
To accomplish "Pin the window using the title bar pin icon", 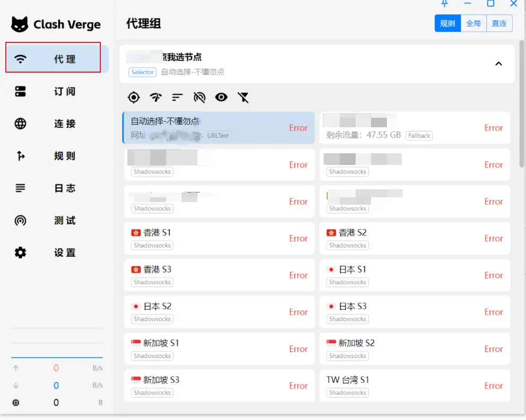I will coord(445,3).
